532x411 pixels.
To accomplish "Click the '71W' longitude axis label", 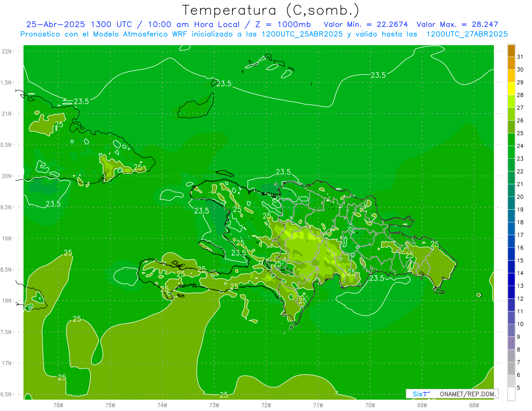I will [318, 404].
